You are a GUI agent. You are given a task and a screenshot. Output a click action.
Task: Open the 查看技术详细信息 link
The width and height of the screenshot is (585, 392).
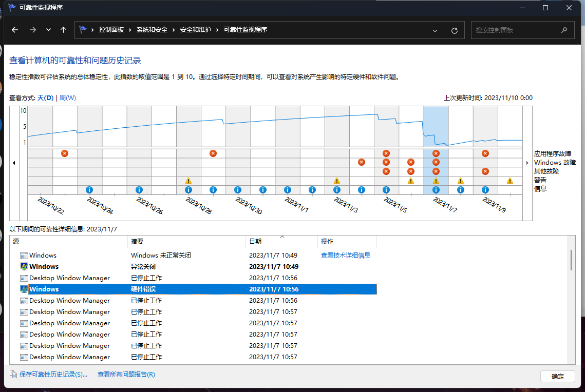pos(346,255)
